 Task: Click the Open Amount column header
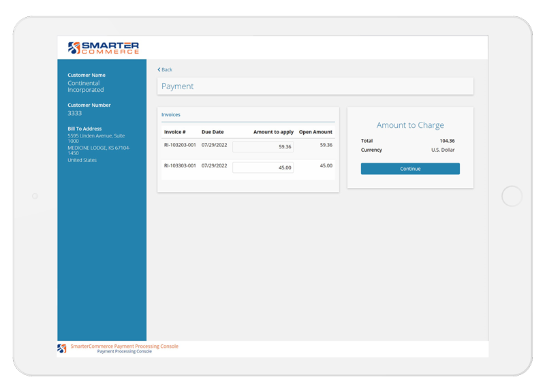pyautogui.click(x=315, y=131)
